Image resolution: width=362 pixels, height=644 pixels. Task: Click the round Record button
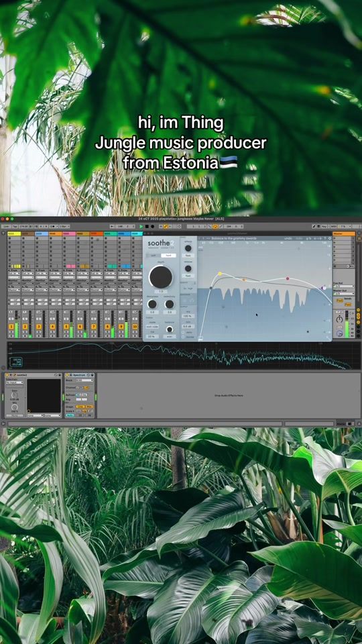(x=152, y=226)
